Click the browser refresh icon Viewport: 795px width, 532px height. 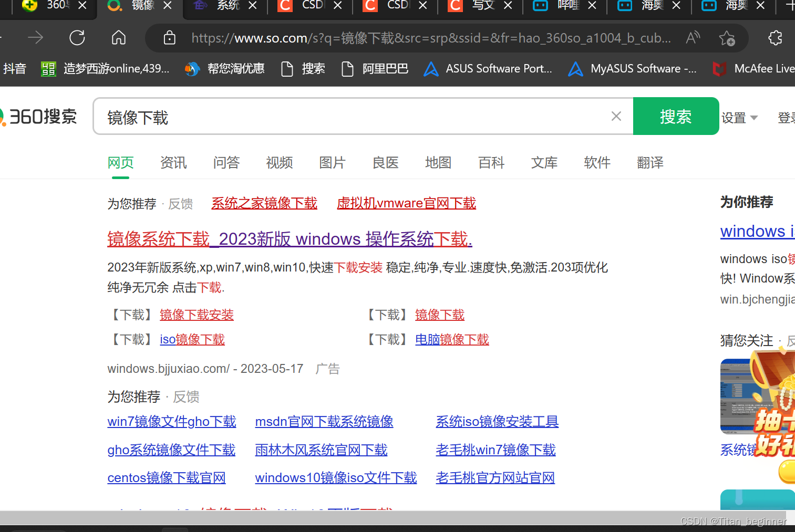coord(77,38)
